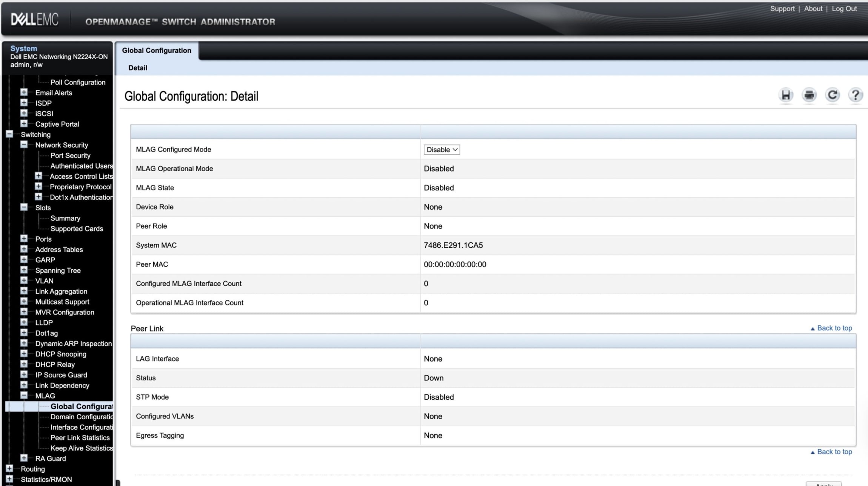Expand the Link Aggregation node
This screenshot has height=486, width=868.
click(24, 291)
